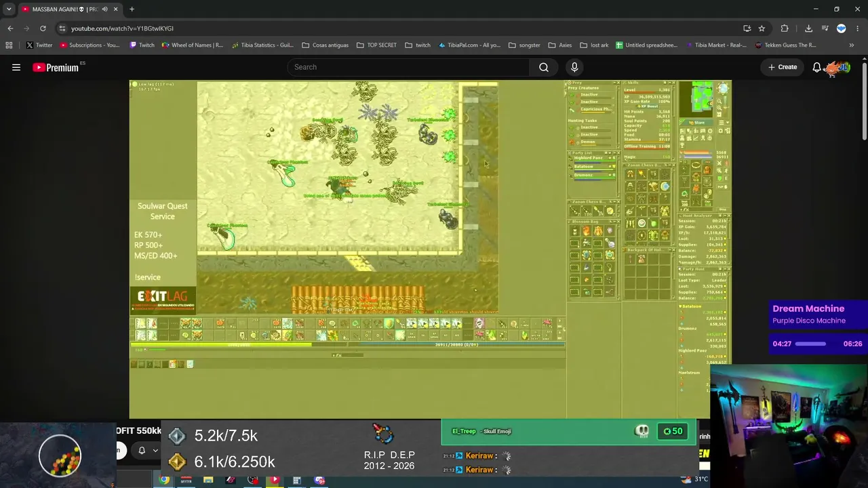The image size is (868, 488).
Task: Open YouTube notifications bell
Action: coord(817,67)
